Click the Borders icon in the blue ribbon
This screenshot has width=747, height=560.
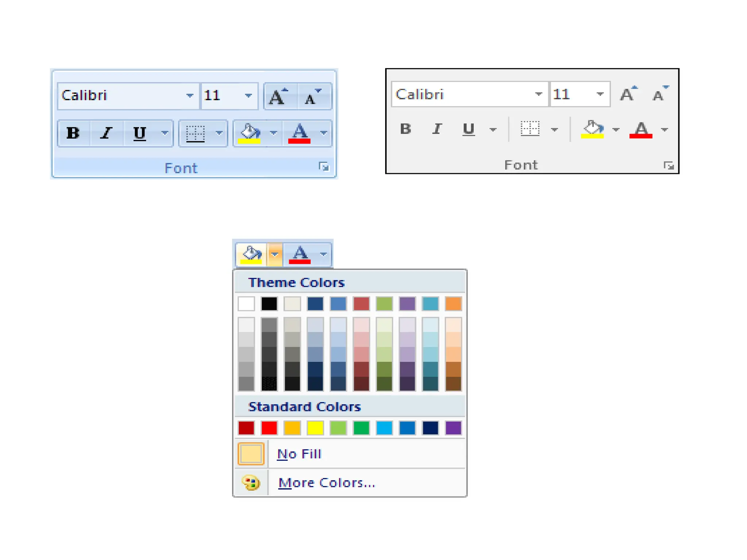coord(196,133)
